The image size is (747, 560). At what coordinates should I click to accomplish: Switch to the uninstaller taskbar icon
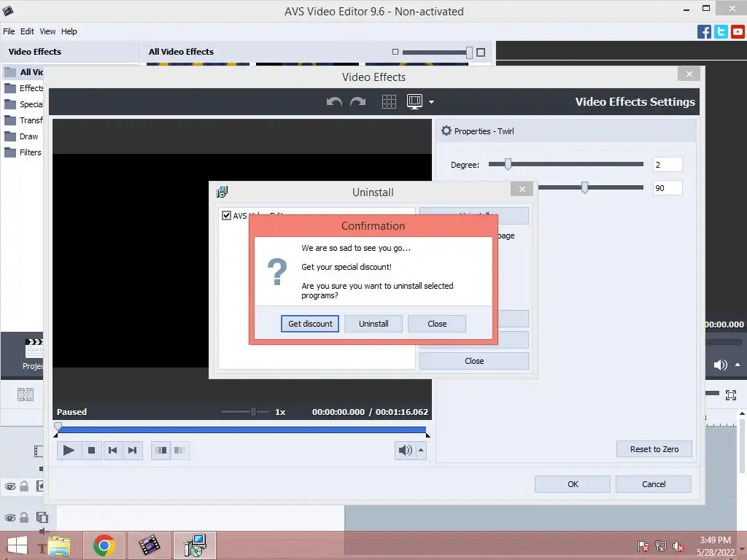click(195, 545)
